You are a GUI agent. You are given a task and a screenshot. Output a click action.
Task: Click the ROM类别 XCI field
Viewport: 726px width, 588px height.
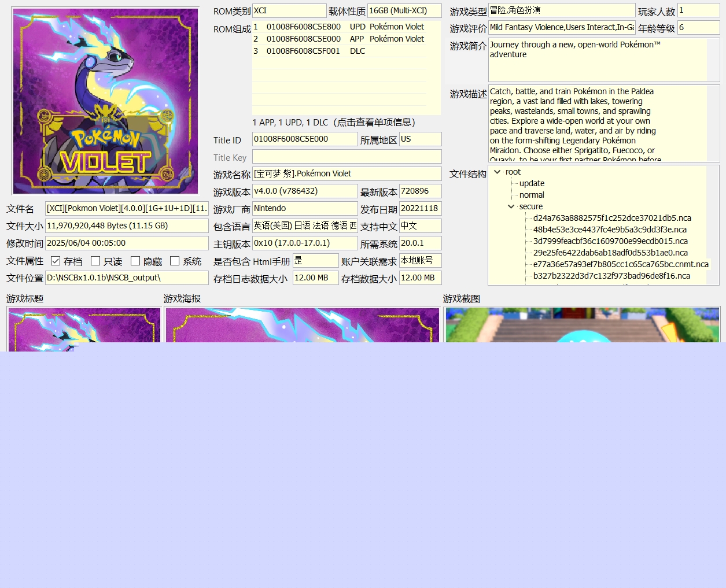(289, 11)
